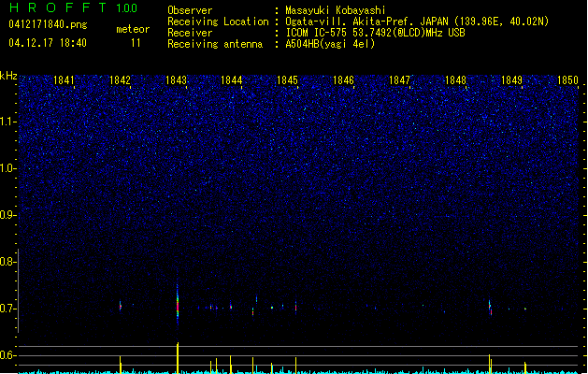Click the 0.8 kHz axis label

coord(7,262)
